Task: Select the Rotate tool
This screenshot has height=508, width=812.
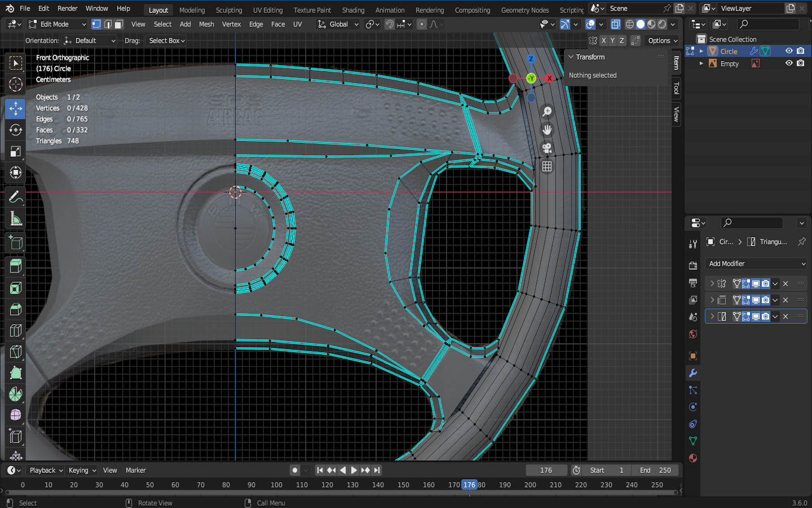Action: coord(16,130)
